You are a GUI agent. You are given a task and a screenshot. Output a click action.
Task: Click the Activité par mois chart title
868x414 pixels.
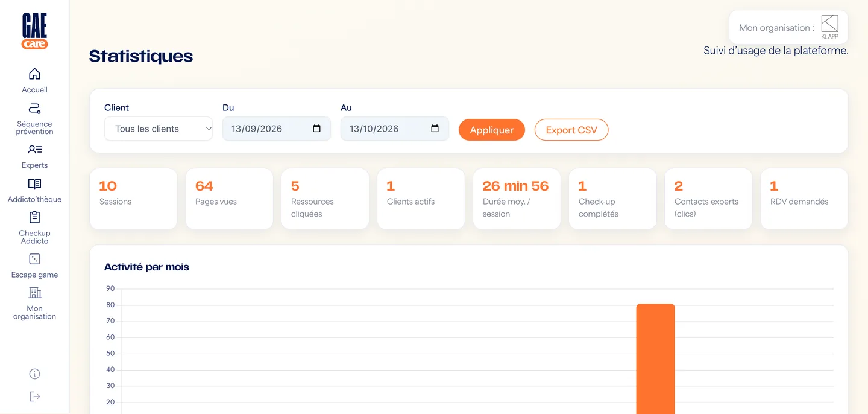click(x=146, y=267)
